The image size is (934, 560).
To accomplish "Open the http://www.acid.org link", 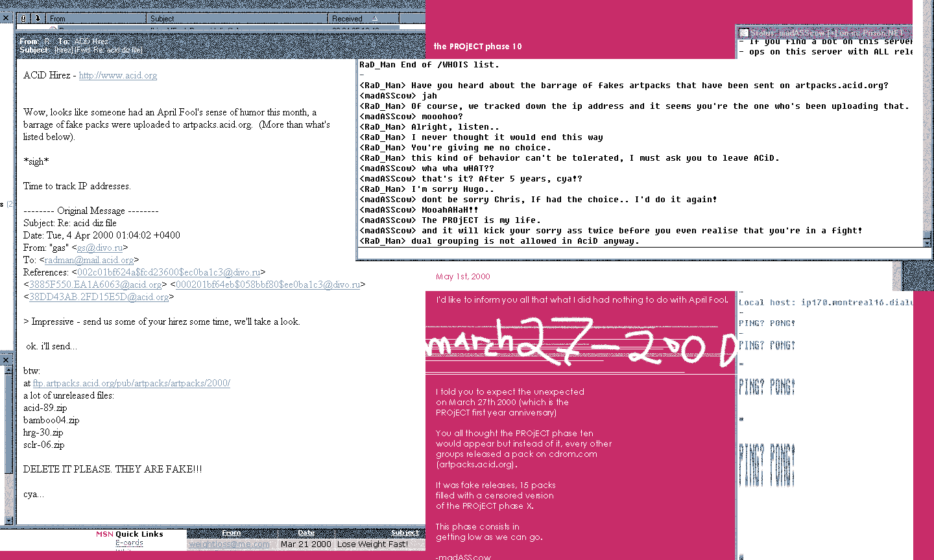I will pos(118,75).
